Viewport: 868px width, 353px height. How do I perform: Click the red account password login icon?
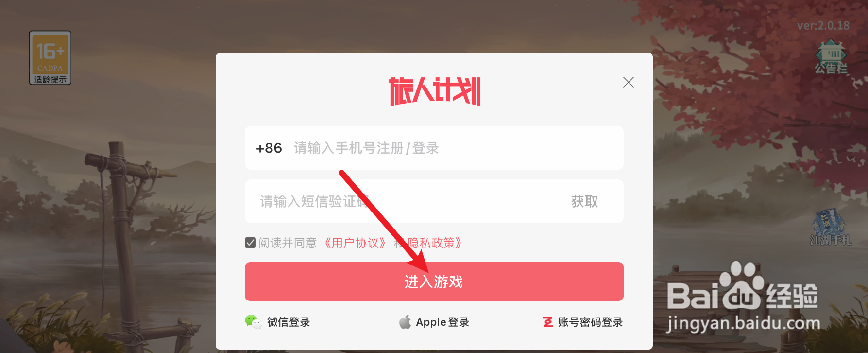coord(548,322)
